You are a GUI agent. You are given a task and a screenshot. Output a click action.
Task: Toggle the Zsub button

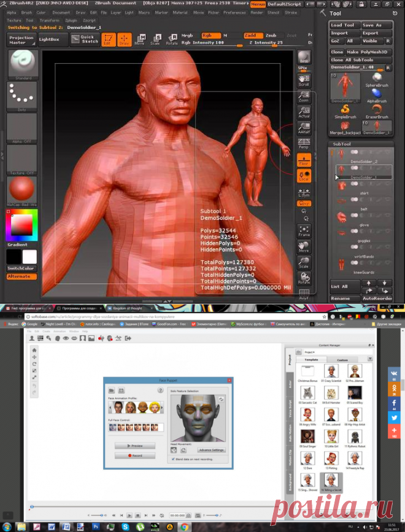(272, 35)
